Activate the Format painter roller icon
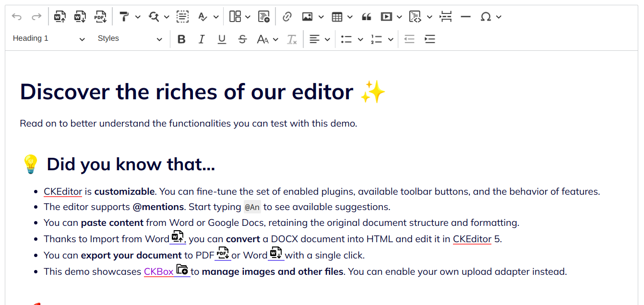 tap(124, 17)
